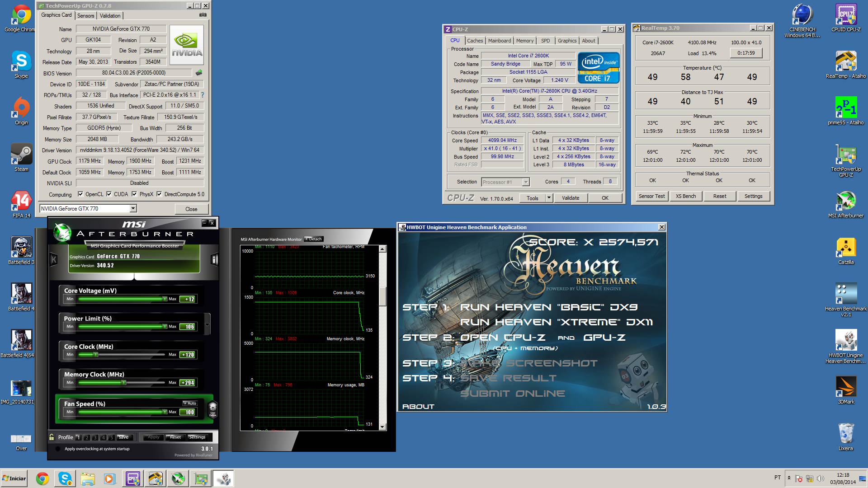Switch to the Memory tab in CPU-Z
Screen dimensions: 868x488
click(524, 41)
